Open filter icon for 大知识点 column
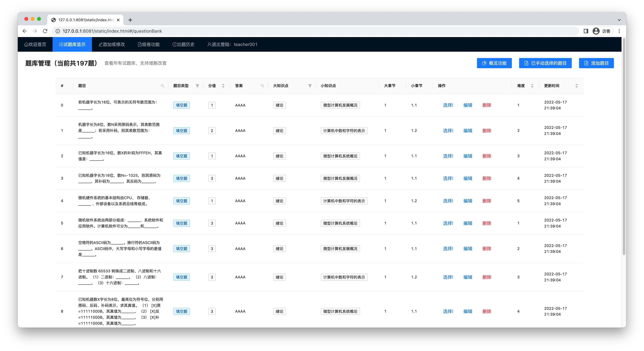 click(x=310, y=86)
